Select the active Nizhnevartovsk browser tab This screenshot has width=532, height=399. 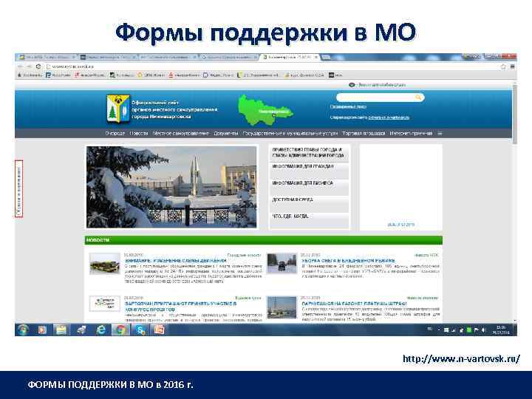[290, 58]
